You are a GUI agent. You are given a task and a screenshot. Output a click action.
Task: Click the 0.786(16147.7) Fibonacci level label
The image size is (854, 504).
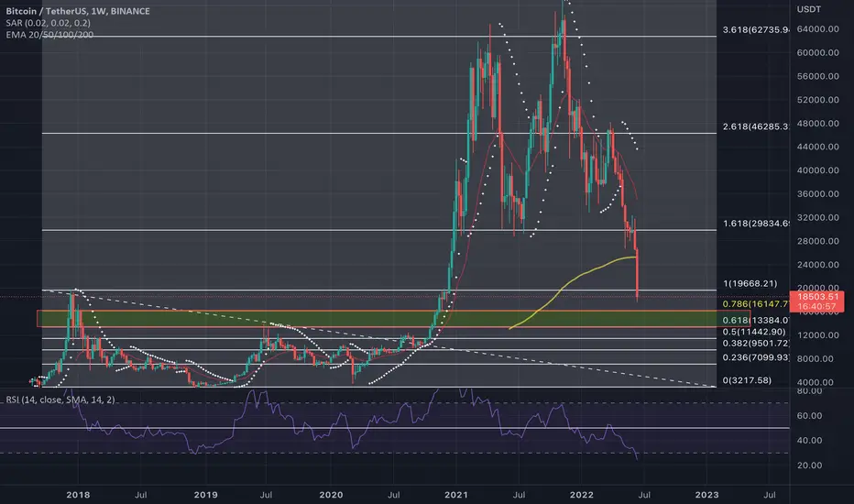pos(756,303)
